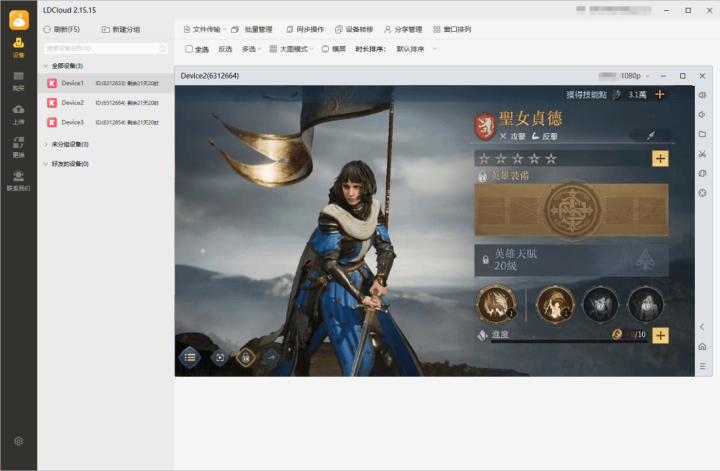720x471 pixels.
Task: Click the Android back arrow in the device toolbar
Action: point(703,327)
